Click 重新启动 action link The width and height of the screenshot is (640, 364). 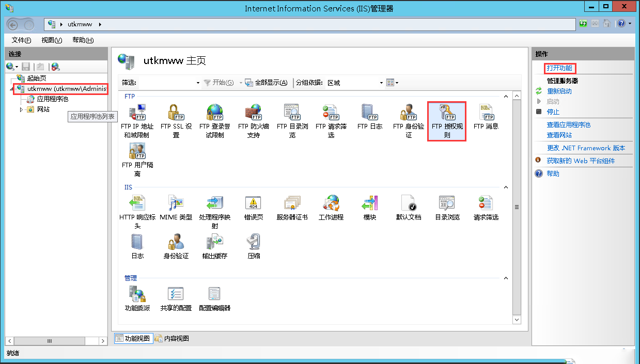tap(559, 91)
